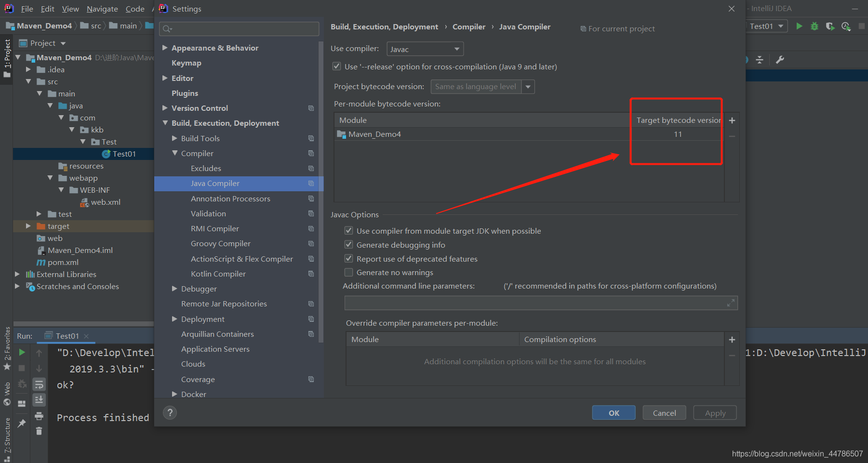
Task: Pin the Run tab
Action: pyautogui.click(x=22, y=423)
